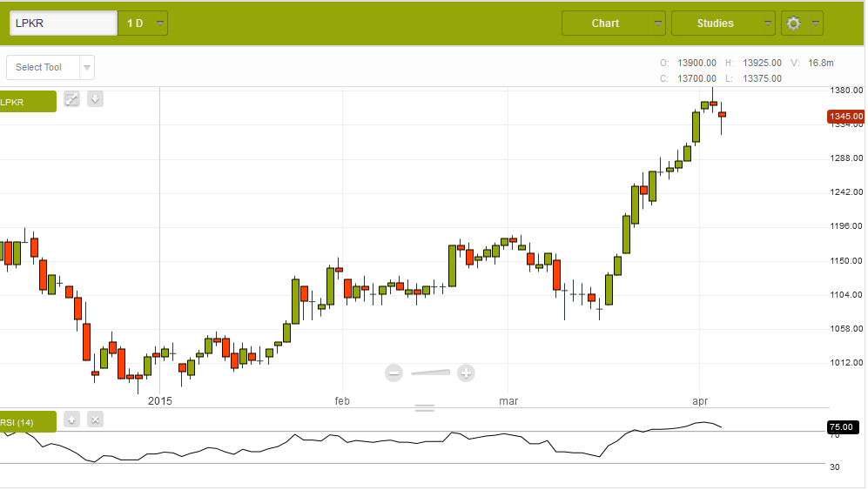Viewport: 868px width, 490px height.
Task: Click the last red candlestick in April
Action: tap(722, 114)
